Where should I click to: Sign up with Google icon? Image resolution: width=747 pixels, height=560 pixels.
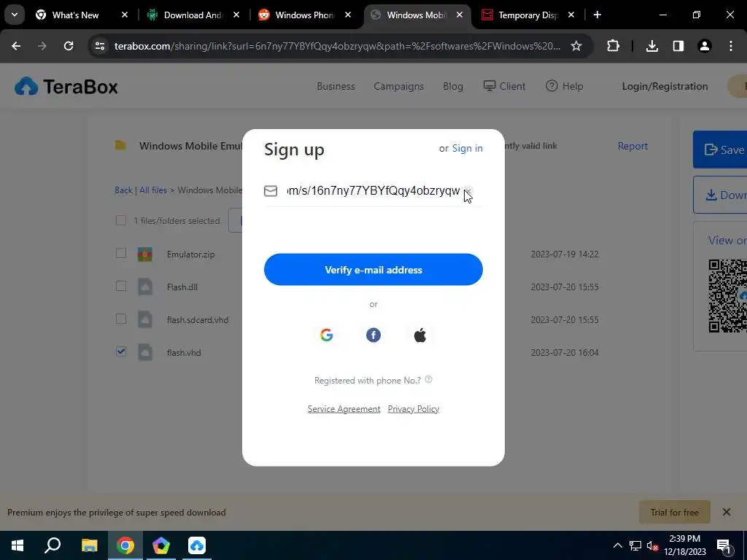tap(326, 335)
